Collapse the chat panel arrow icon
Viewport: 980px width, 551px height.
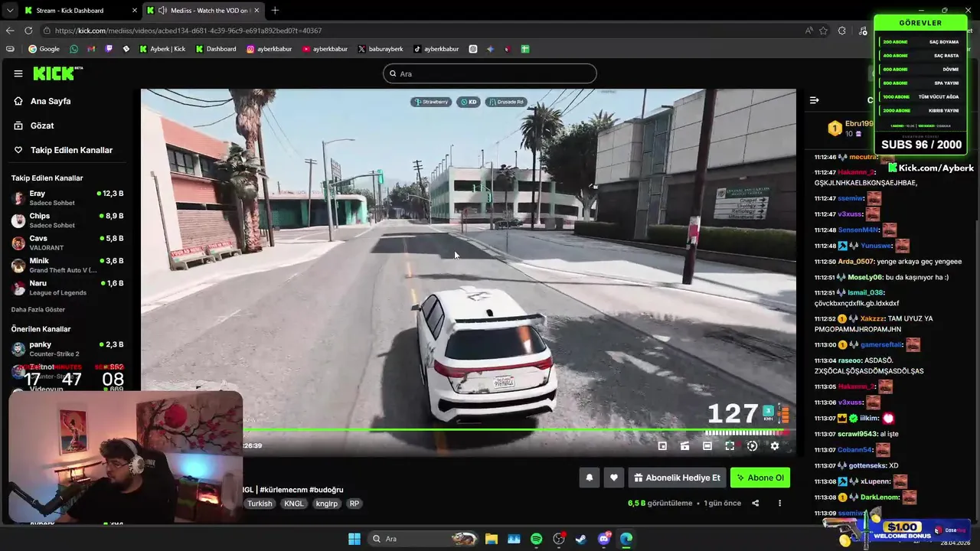[814, 100]
